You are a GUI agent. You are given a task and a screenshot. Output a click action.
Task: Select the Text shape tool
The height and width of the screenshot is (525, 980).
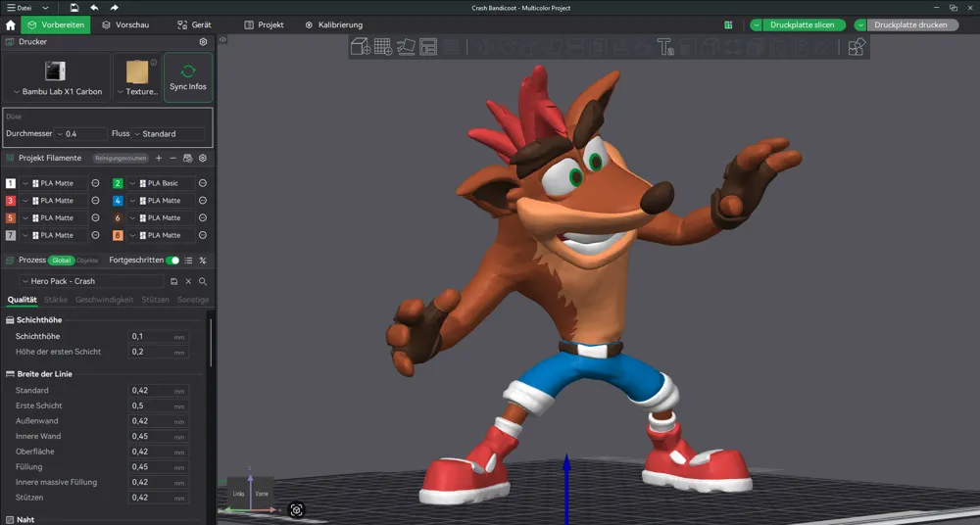point(665,47)
